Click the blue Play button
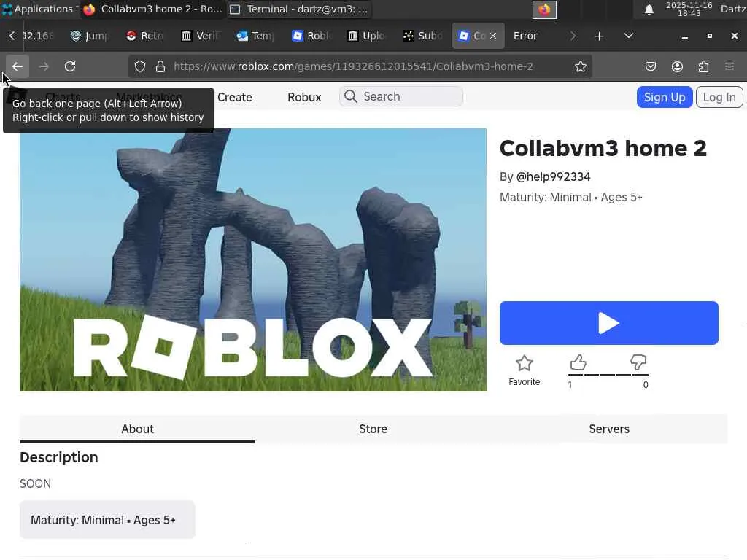The height and width of the screenshot is (560, 747). pyautogui.click(x=608, y=323)
